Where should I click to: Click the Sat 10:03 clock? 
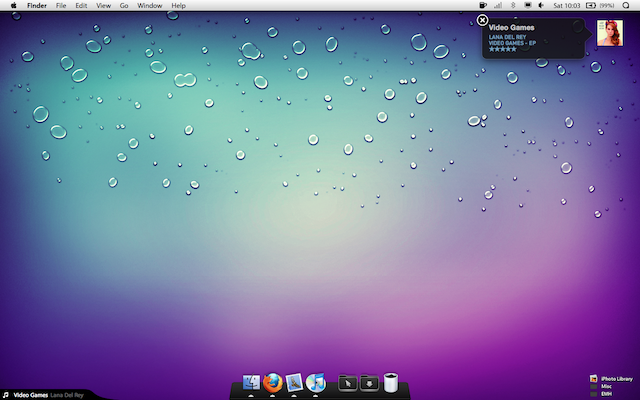point(567,5)
